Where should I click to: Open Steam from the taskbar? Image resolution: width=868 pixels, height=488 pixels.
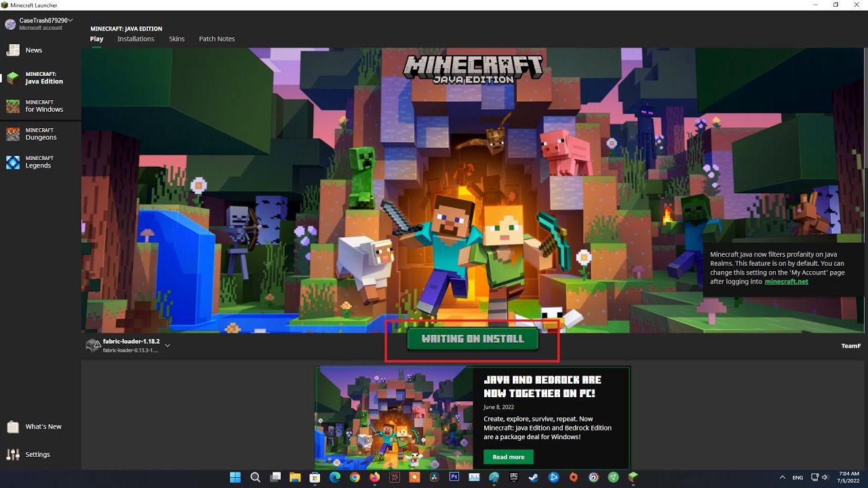tap(533, 477)
